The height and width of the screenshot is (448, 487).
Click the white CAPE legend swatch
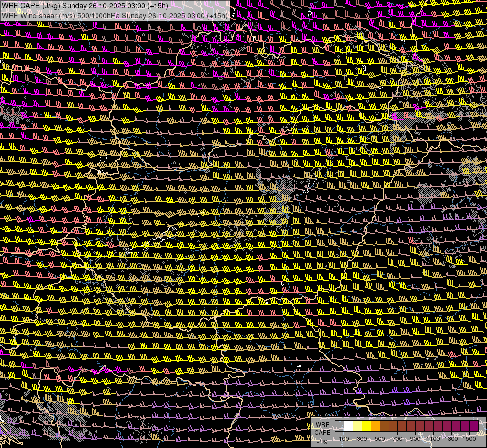tap(349, 426)
